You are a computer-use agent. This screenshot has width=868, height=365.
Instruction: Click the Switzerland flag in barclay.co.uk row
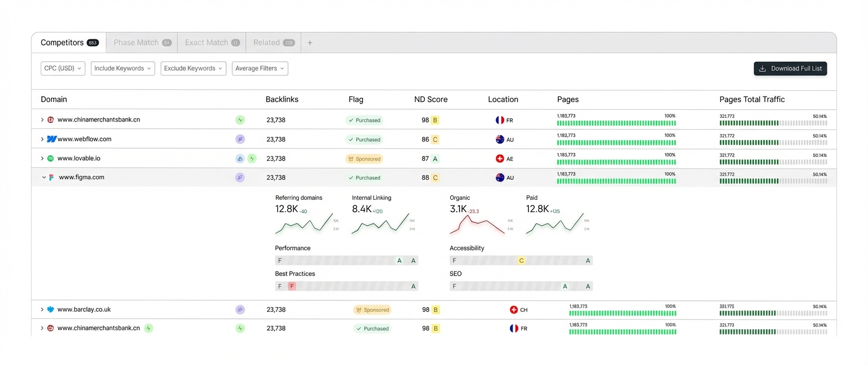click(514, 310)
